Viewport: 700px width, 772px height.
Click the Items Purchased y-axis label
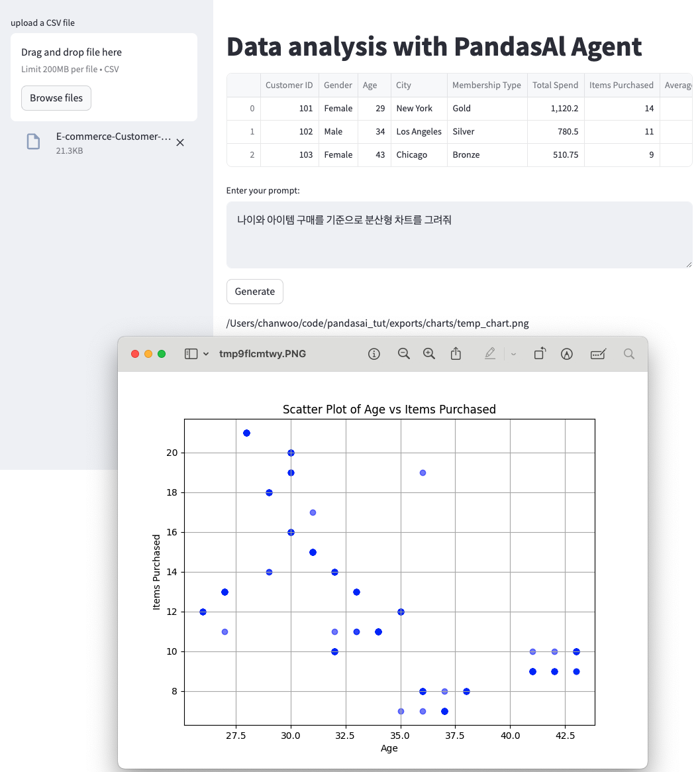coord(156,572)
